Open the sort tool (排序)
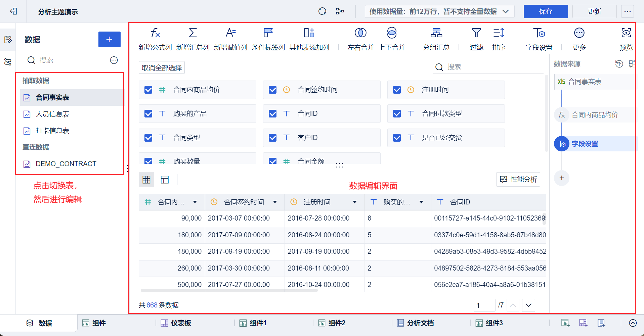644x336 pixels. tap(499, 39)
